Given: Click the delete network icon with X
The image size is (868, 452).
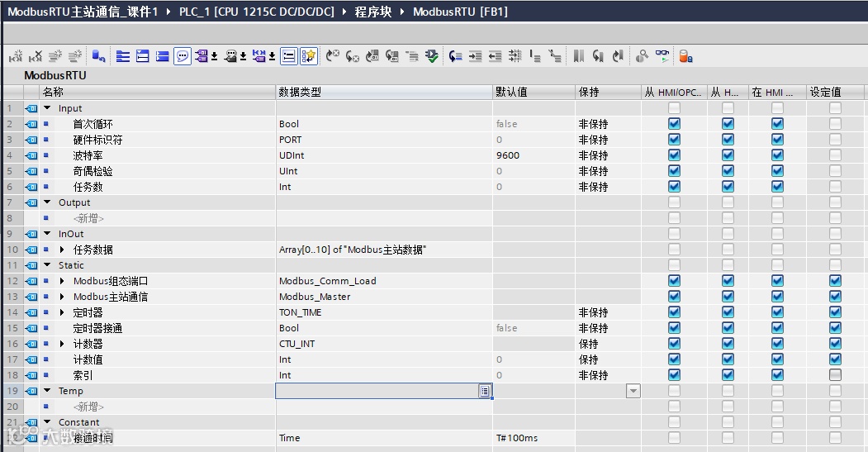Looking at the screenshot, I should 36,56.
